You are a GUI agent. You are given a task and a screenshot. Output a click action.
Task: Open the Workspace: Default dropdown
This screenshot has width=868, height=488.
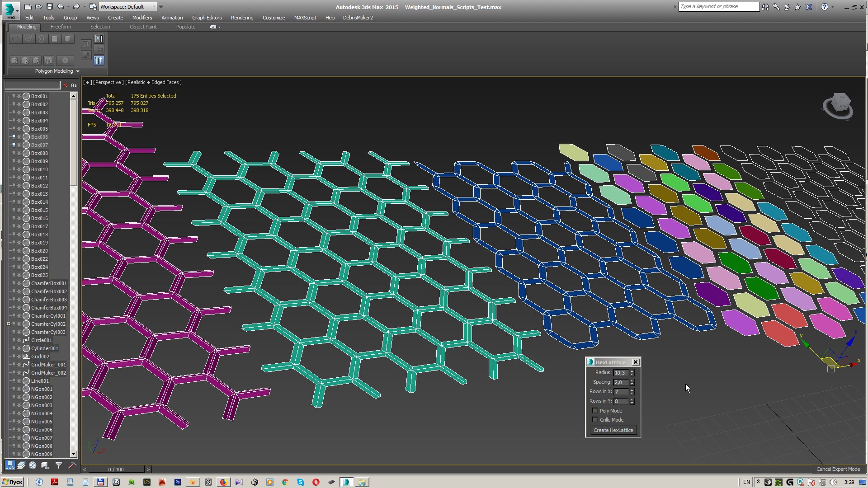coord(154,6)
